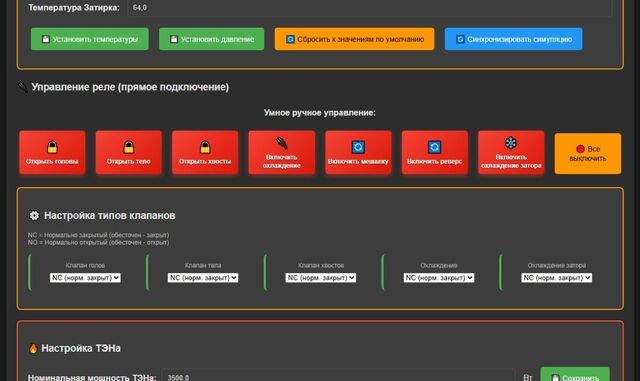The width and height of the screenshot is (640, 381).
Task: Click 'Синхронизировать симуляцию' blue button
Action: point(513,39)
